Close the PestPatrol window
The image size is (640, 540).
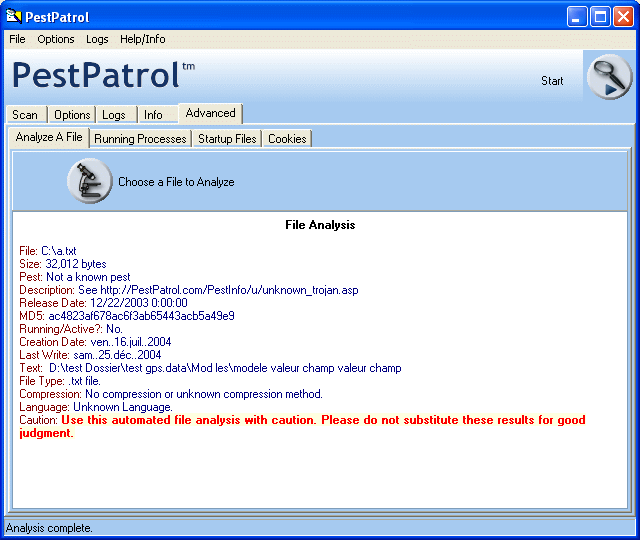pos(623,17)
